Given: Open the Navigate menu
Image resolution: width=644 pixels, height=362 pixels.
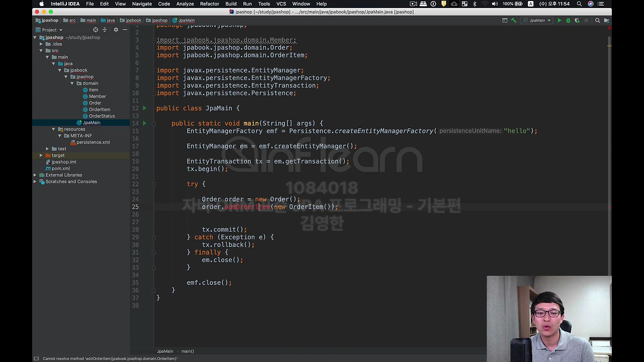Looking at the screenshot, I should pos(141,4).
